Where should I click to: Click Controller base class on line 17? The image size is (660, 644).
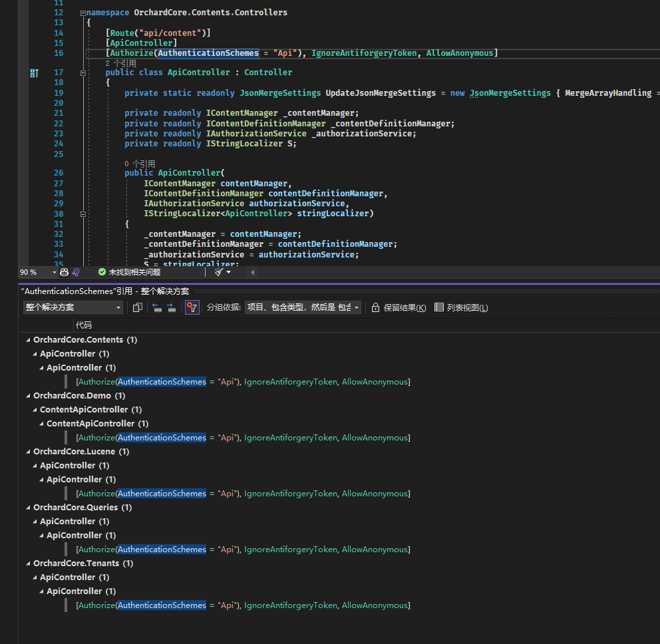268,73
